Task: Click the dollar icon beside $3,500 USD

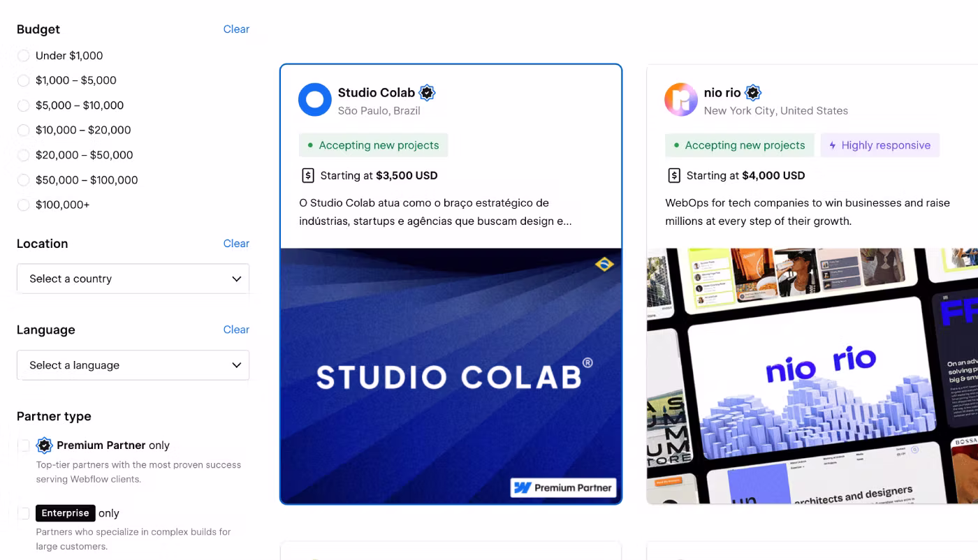Action: coord(308,175)
